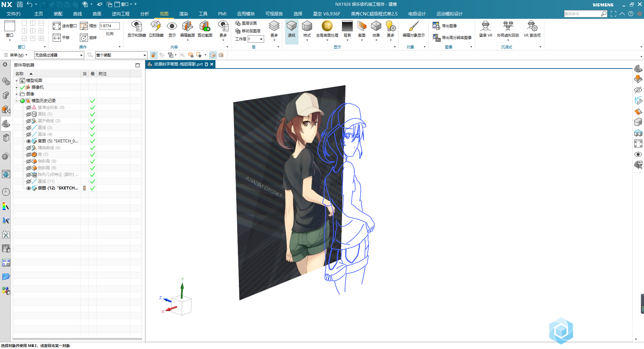
Task: Click the 全局表面处理 gold sphere icon
Action: 327,26
